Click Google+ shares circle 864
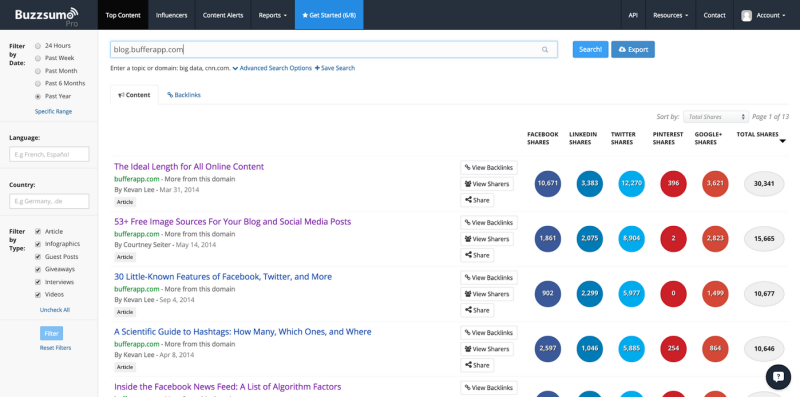Viewport: 800px width, 397px height. tap(715, 349)
